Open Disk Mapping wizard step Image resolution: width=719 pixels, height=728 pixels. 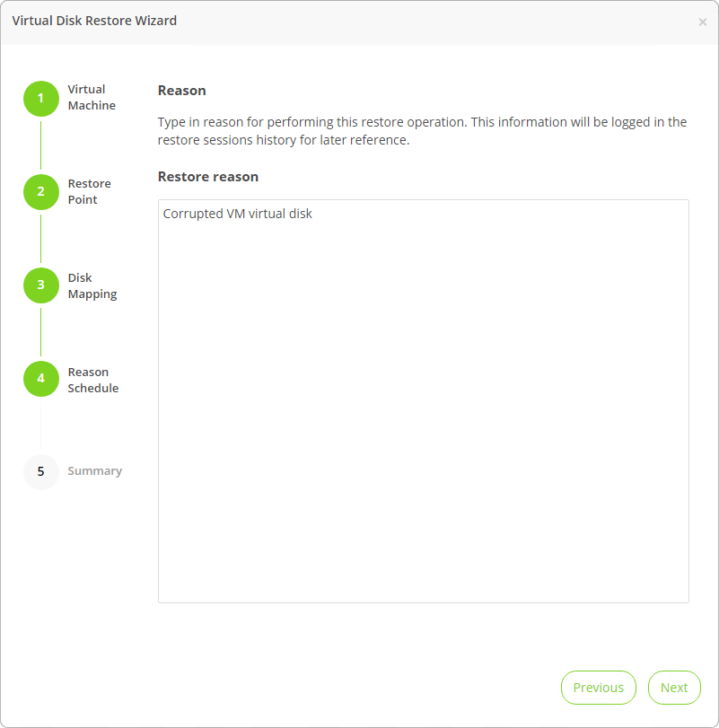tap(92, 285)
